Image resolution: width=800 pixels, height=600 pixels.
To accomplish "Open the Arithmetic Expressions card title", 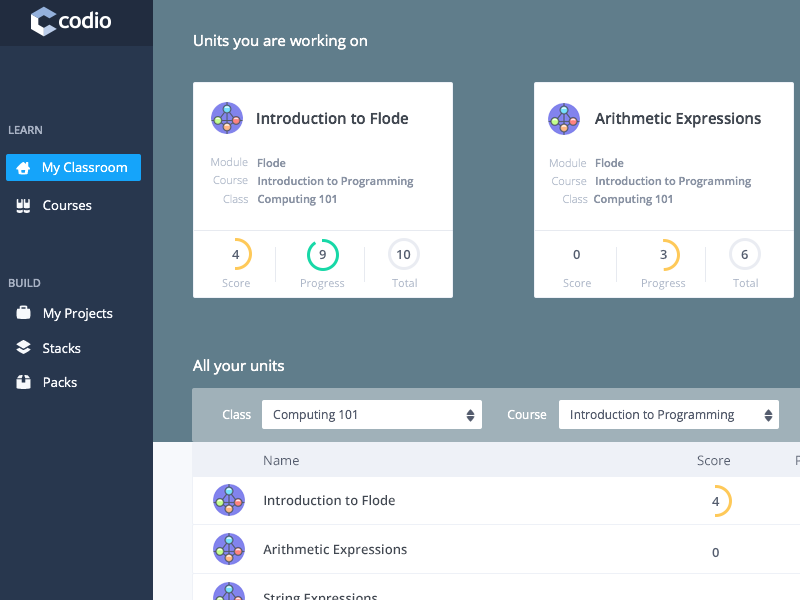I will pyautogui.click(x=678, y=119).
